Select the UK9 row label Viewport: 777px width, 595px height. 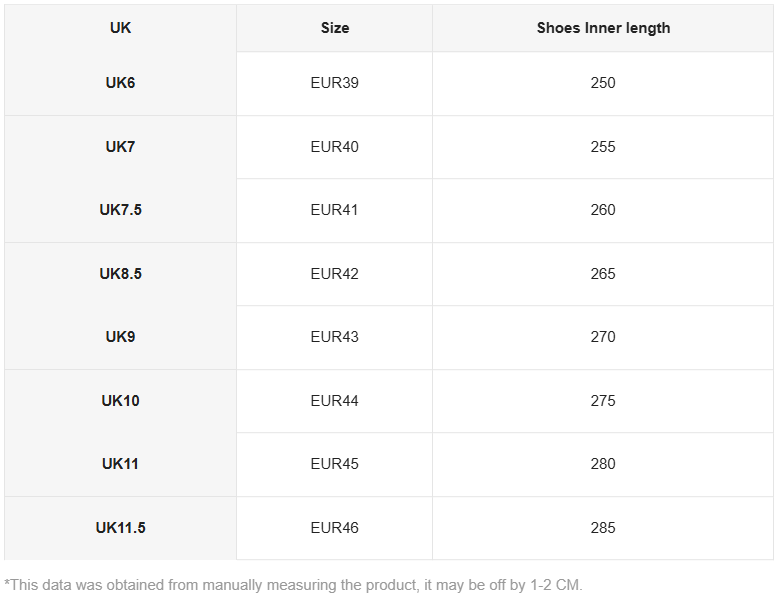click(x=120, y=337)
